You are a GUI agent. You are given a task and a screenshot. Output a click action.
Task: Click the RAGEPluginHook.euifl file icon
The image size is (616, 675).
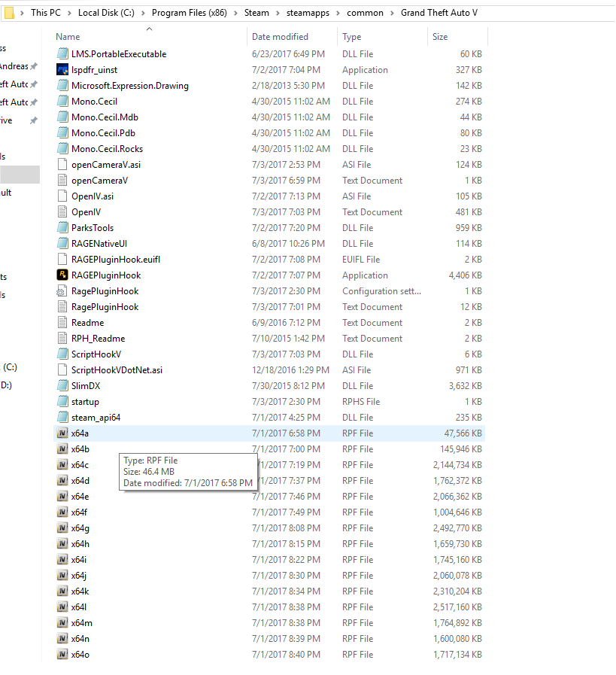pyautogui.click(x=62, y=259)
